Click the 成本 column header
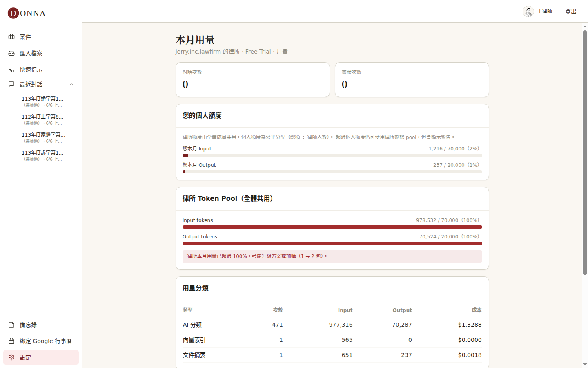 click(477, 310)
